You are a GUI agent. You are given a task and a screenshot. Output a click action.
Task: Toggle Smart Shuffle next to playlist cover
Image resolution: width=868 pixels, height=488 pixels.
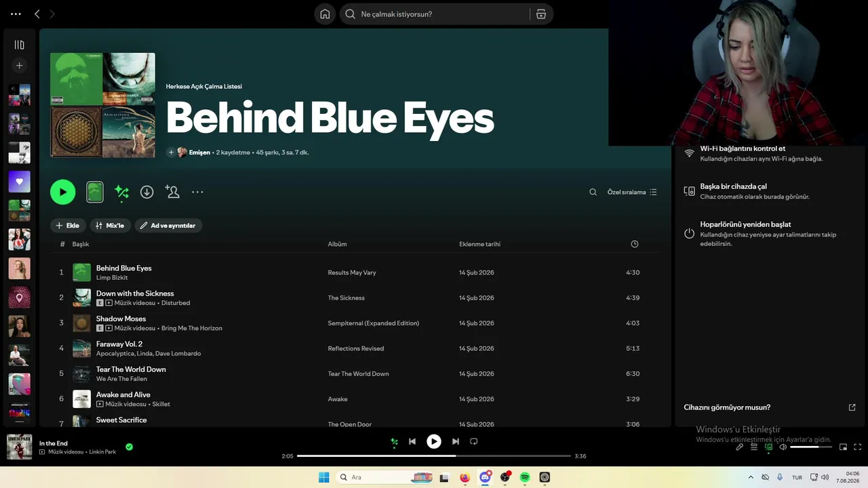121,192
